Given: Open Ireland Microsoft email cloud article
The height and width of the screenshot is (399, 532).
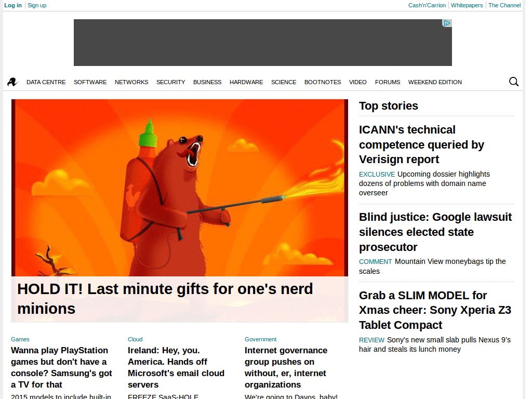Looking at the screenshot, I should click(176, 367).
